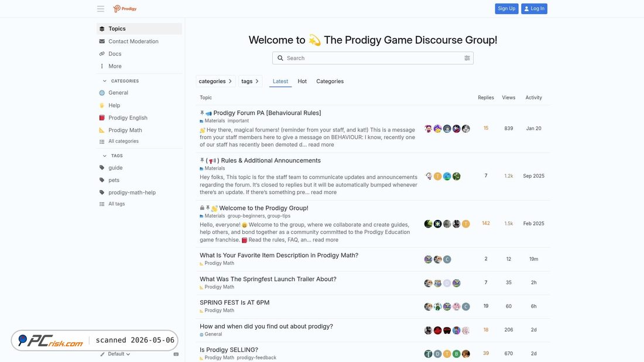Open the group-beginners tag link
This screenshot has width=644, height=362.
point(246,216)
